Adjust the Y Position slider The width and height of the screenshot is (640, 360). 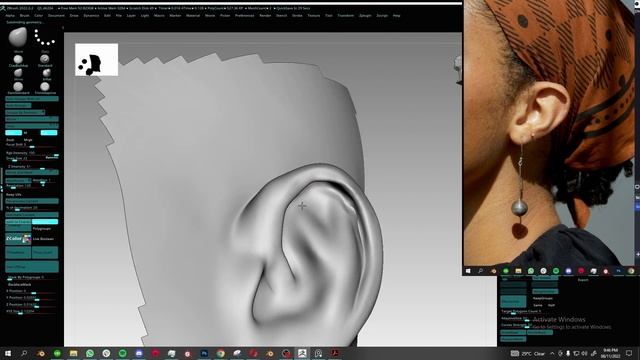tap(31, 298)
